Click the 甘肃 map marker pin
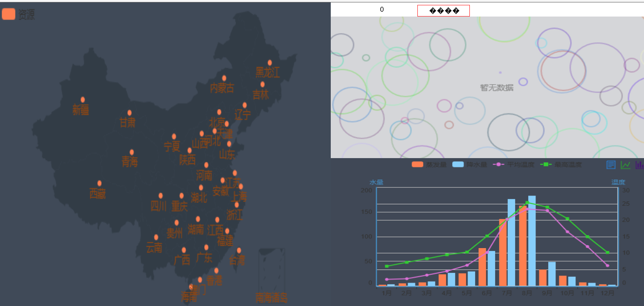Viewport: 644px width, 306px height. pyautogui.click(x=129, y=113)
